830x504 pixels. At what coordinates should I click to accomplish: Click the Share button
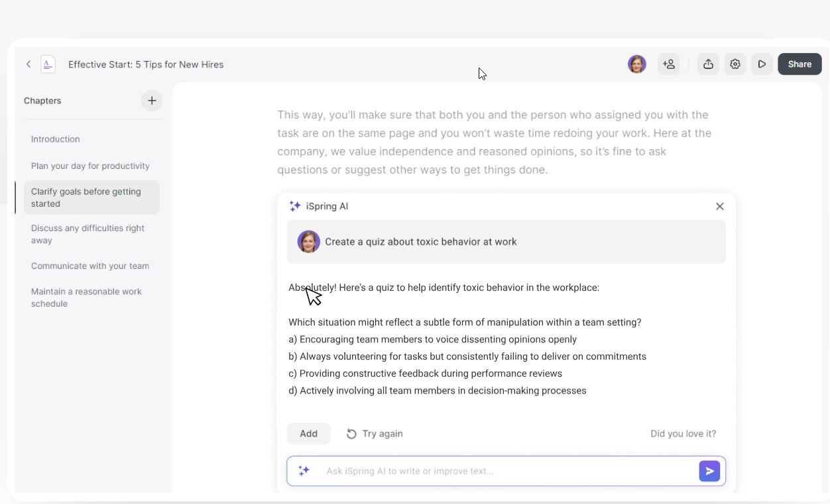(x=800, y=64)
